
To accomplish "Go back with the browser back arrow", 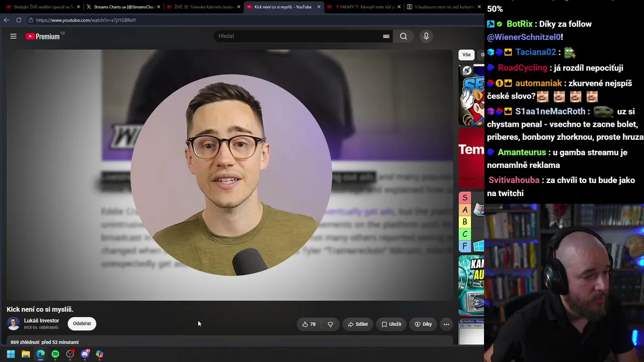I will coord(7,20).
